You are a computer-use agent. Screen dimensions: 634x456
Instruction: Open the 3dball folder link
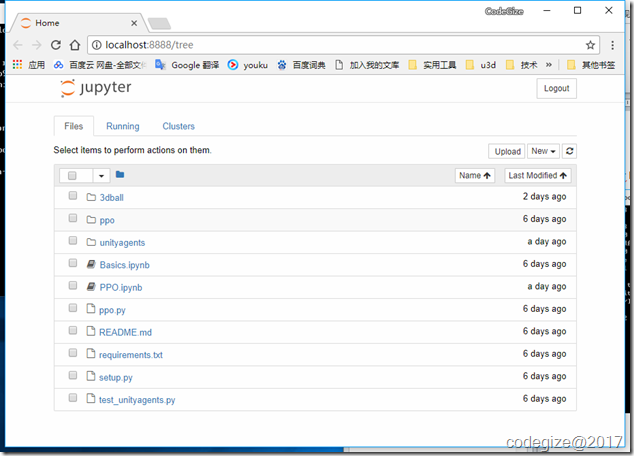tap(112, 198)
